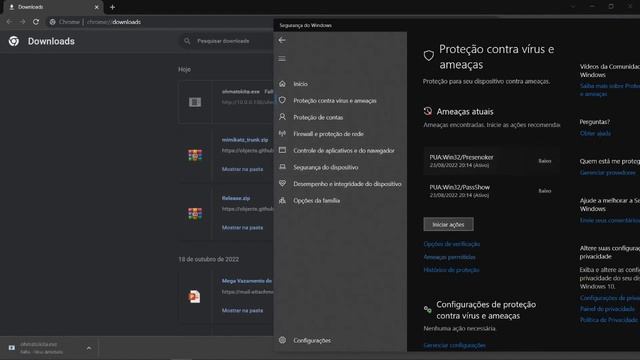This screenshot has height=360, width=640.
Task: Click Mega Vazamento file name link
Action: click(247, 281)
